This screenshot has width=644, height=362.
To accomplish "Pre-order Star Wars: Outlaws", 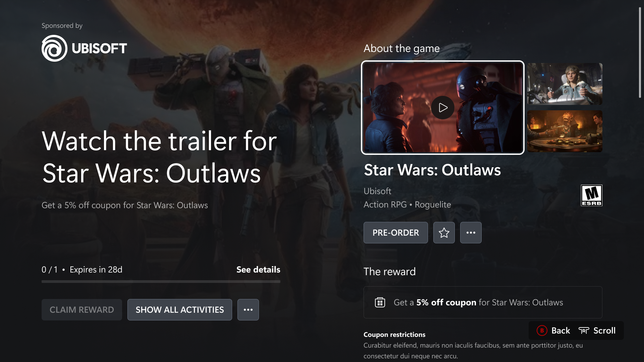I will 395,233.
